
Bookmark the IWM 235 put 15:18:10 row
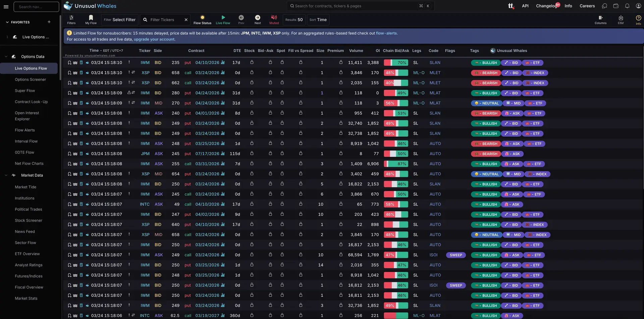69,63
